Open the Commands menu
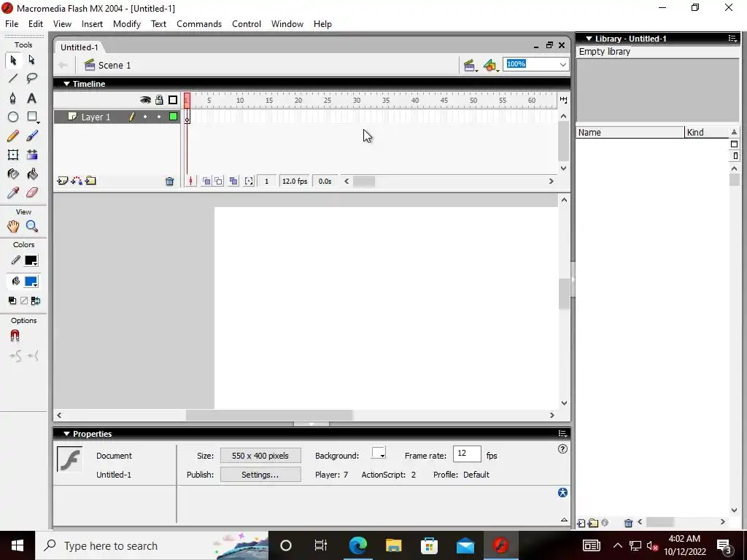Screen dimensions: 747x560 pyautogui.click(x=199, y=24)
